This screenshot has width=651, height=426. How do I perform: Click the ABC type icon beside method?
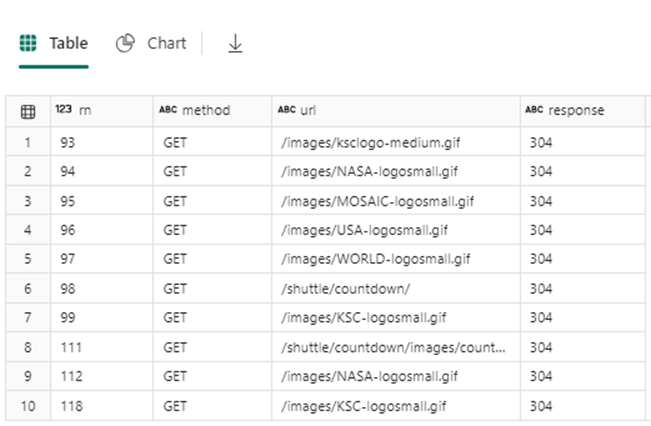pyautogui.click(x=167, y=110)
